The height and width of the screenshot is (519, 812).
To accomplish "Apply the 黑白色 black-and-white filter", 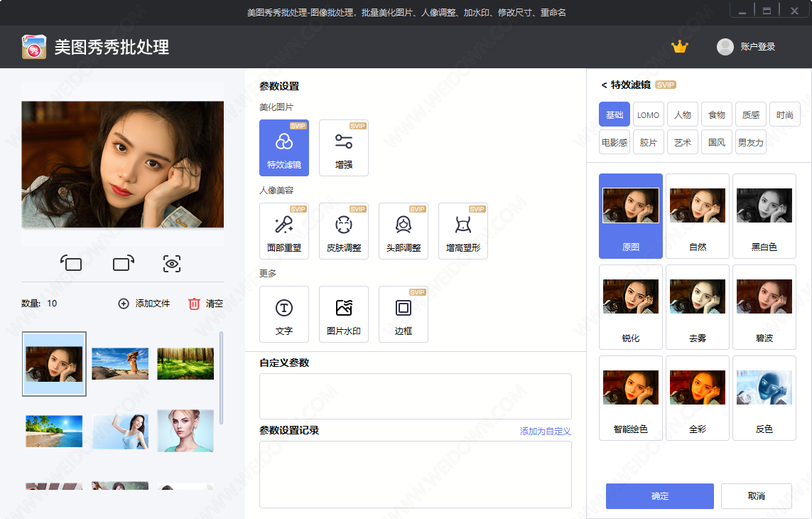I will (764, 215).
